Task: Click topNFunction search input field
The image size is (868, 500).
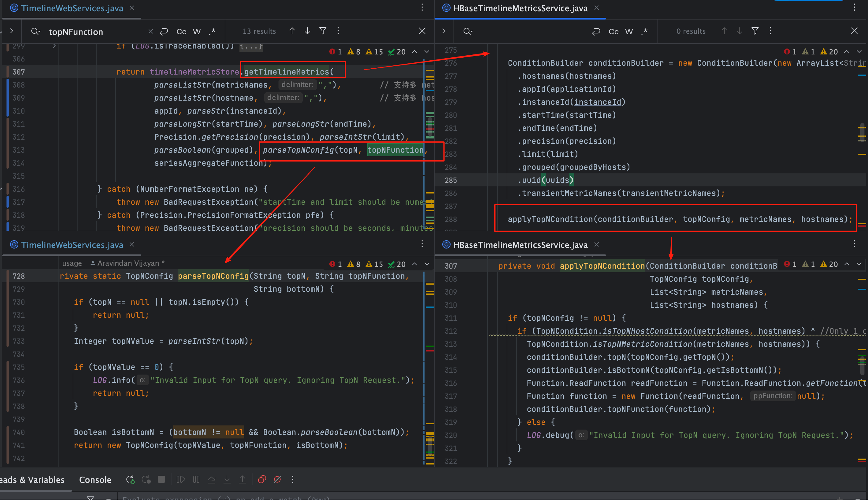Action: [x=96, y=32]
